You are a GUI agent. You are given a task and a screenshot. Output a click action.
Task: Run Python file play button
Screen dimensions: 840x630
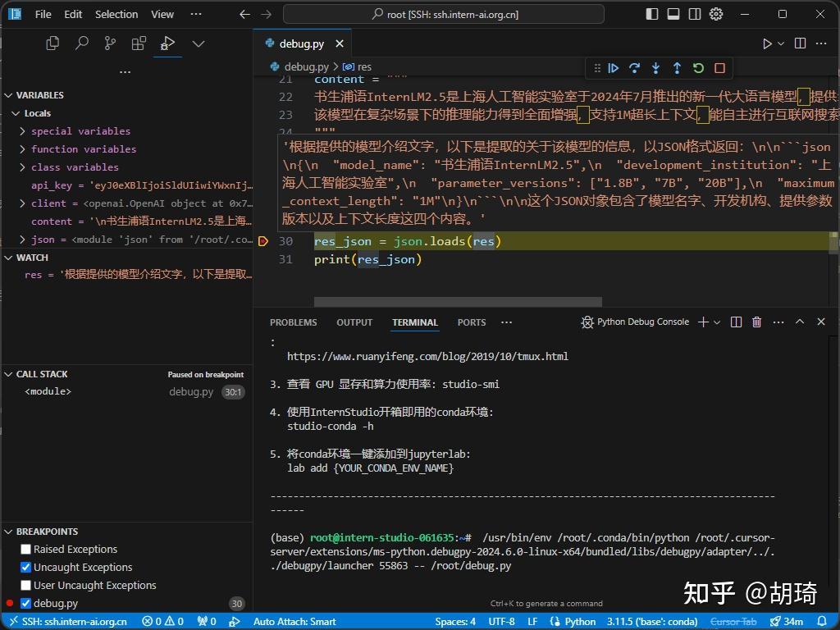767,44
